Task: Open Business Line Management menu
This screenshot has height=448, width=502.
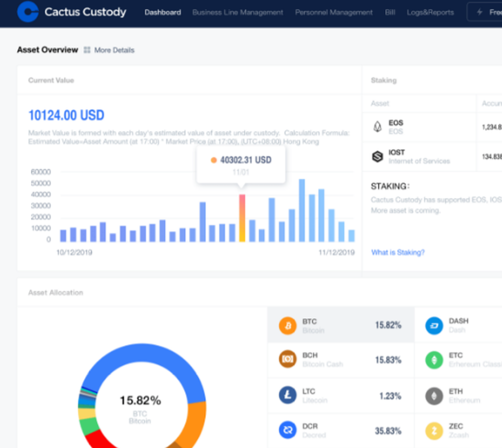Action: click(x=237, y=13)
